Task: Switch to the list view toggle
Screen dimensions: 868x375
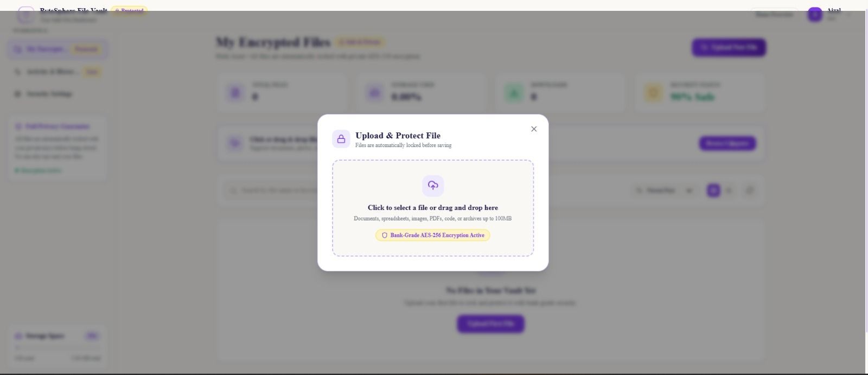Action: coord(729,190)
